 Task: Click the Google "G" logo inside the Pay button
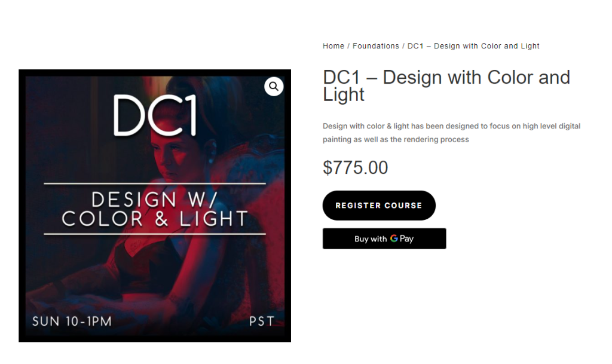point(394,238)
